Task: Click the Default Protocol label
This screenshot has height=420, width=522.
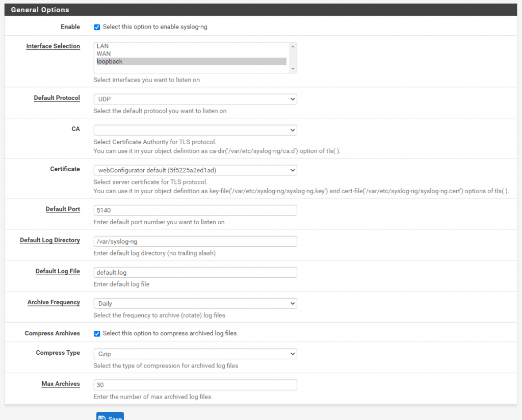Action: click(x=57, y=98)
